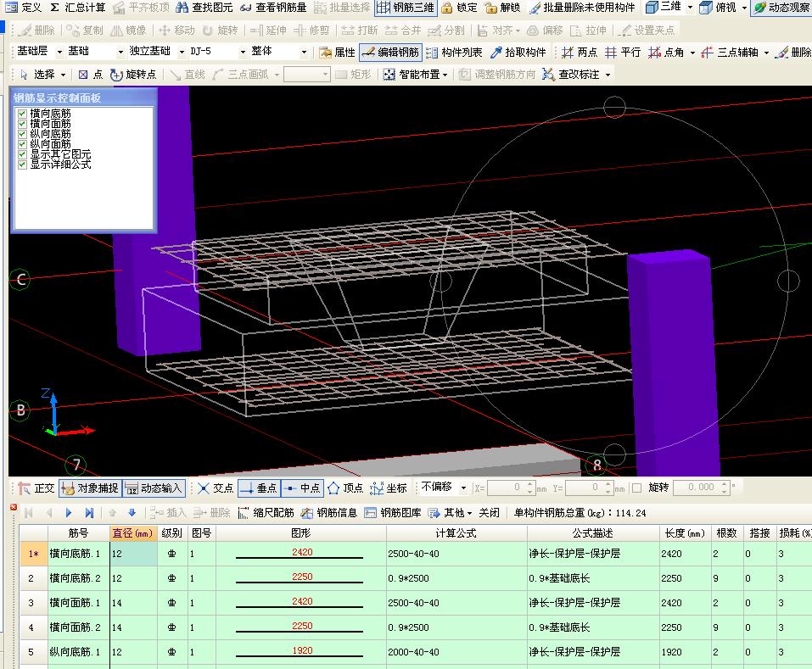The width and height of the screenshot is (812, 669).
Task: Select 俯视 top view
Action: [718, 8]
